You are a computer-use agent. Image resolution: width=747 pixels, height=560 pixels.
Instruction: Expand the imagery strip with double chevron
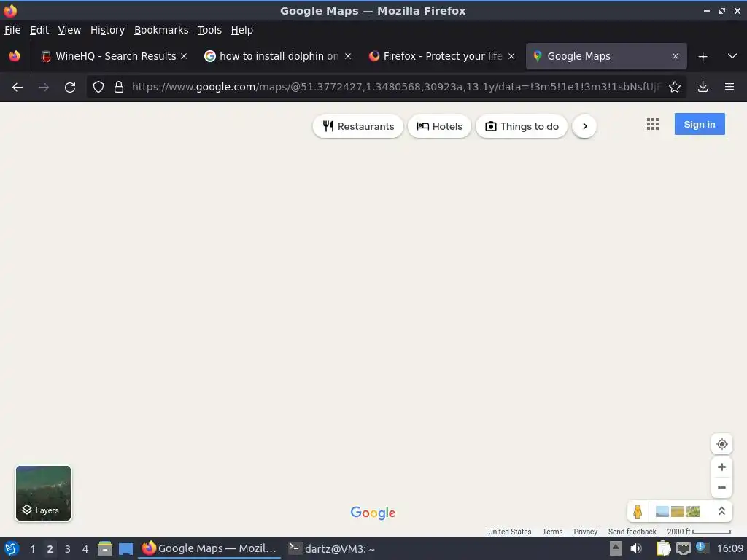click(721, 511)
